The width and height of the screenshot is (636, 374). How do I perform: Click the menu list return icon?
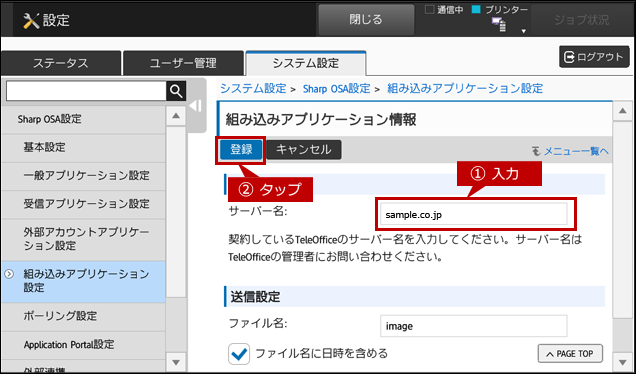(x=536, y=151)
